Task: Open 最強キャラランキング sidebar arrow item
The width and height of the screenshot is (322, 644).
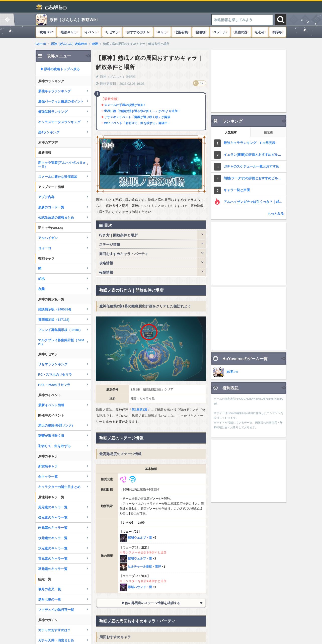Action: 63,91
